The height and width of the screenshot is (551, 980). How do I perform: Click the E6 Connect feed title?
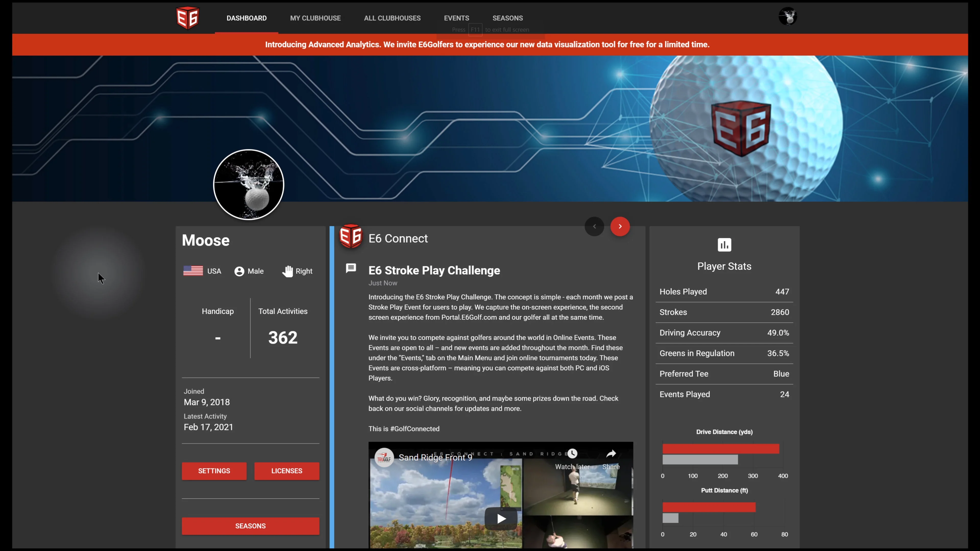pyautogui.click(x=398, y=239)
